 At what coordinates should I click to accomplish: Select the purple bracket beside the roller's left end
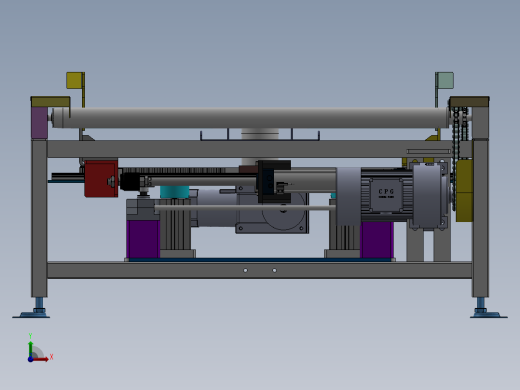[x=39, y=123]
